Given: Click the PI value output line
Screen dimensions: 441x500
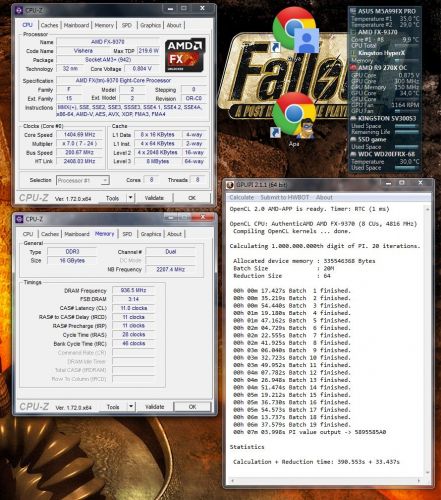Looking at the screenshot, I should click(309, 432).
